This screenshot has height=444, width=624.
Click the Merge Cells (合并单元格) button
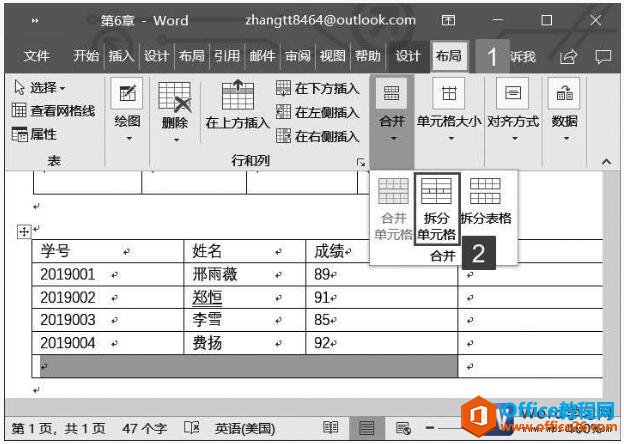(393, 209)
